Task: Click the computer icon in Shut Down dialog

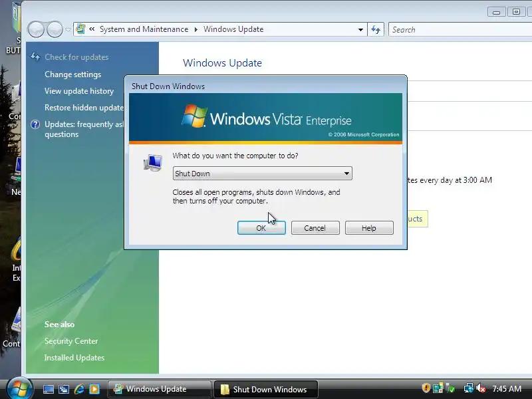Action: [x=153, y=162]
